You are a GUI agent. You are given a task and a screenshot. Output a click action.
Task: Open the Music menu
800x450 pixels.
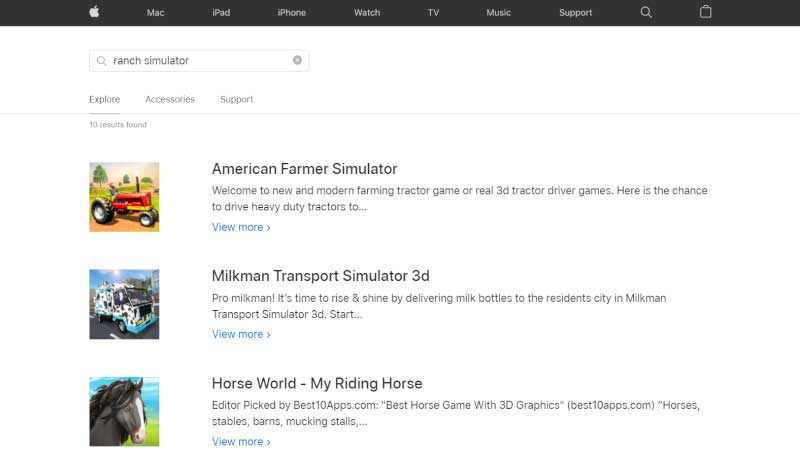coord(498,13)
